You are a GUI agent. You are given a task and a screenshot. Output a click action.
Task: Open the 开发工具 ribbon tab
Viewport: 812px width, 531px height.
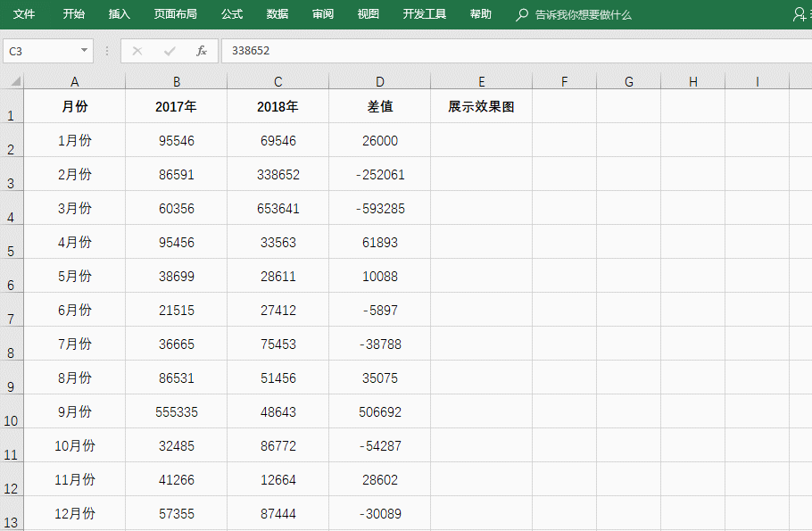[x=424, y=14]
